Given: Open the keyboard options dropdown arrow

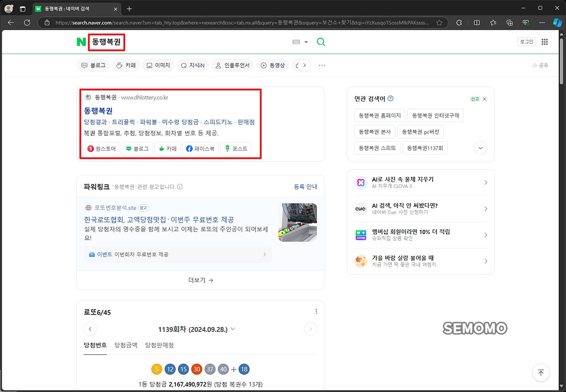Looking at the screenshot, I should tap(306, 42).
